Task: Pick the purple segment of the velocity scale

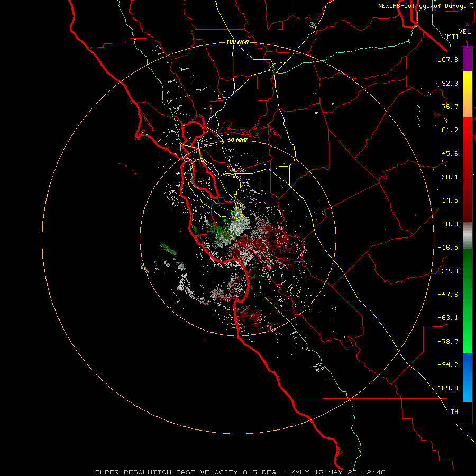Action: tap(467, 59)
